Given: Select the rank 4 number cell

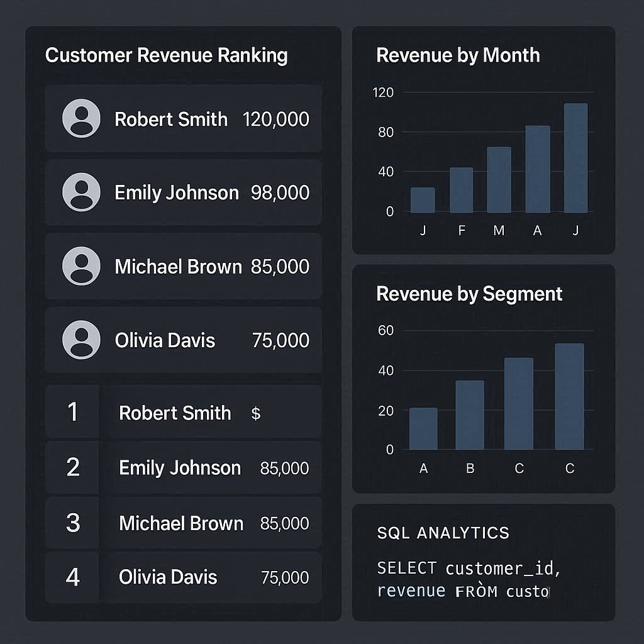Looking at the screenshot, I should tap(73, 577).
